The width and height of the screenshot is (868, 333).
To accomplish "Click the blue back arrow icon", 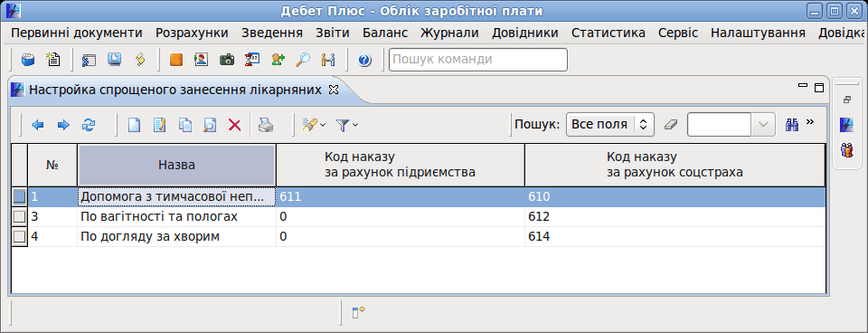I will click(38, 125).
